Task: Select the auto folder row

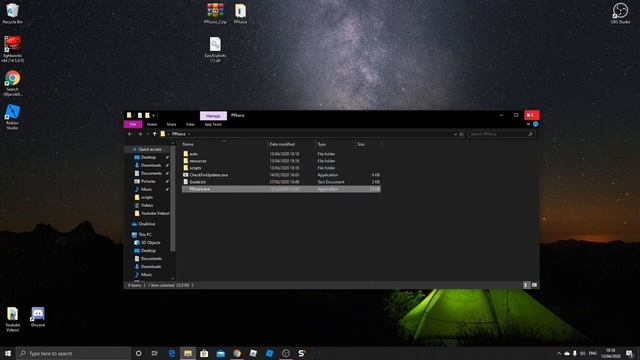Action: coord(281,154)
